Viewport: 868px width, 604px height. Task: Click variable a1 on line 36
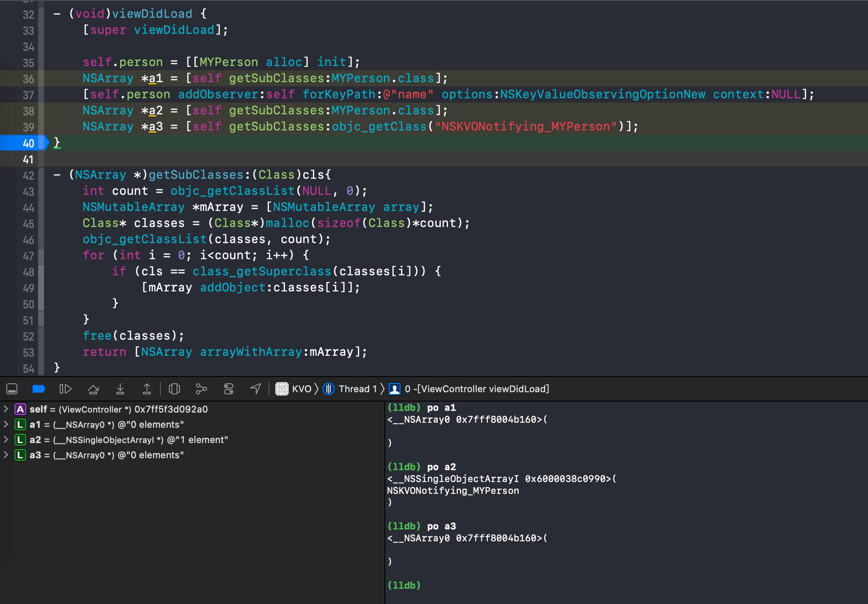pyautogui.click(x=155, y=78)
